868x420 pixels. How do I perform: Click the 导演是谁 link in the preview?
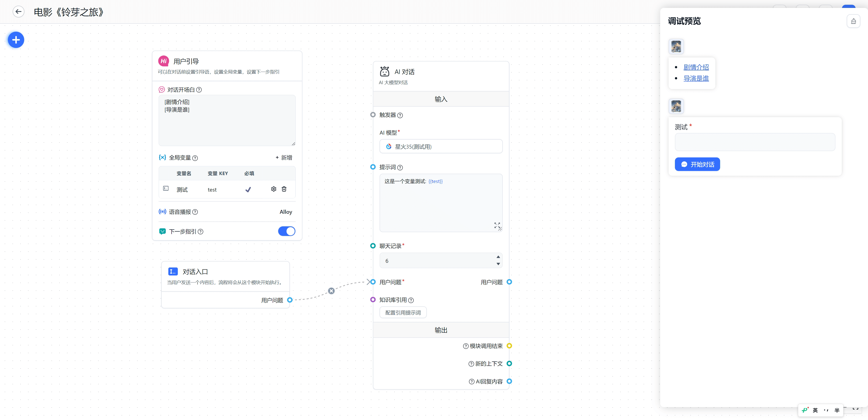(x=696, y=78)
